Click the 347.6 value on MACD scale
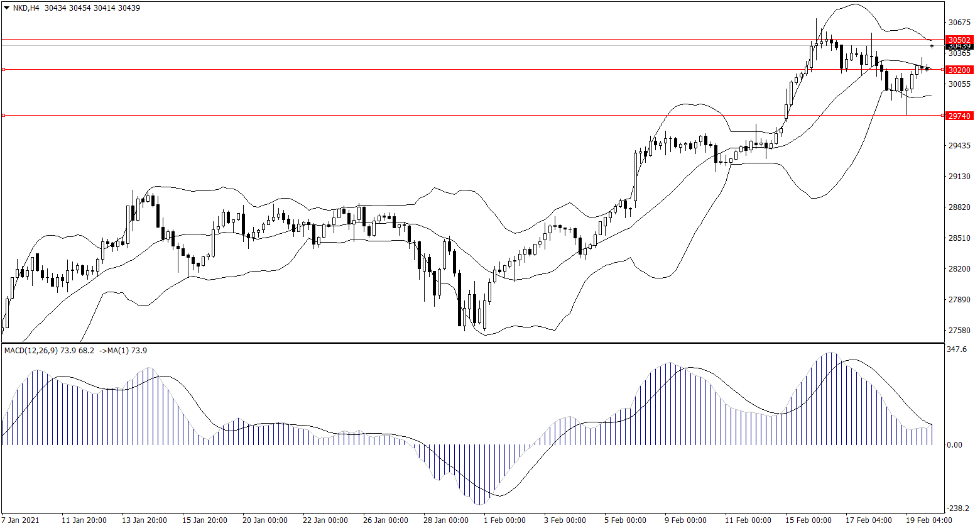The width and height of the screenshot is (980, 528). coord(957,349)
